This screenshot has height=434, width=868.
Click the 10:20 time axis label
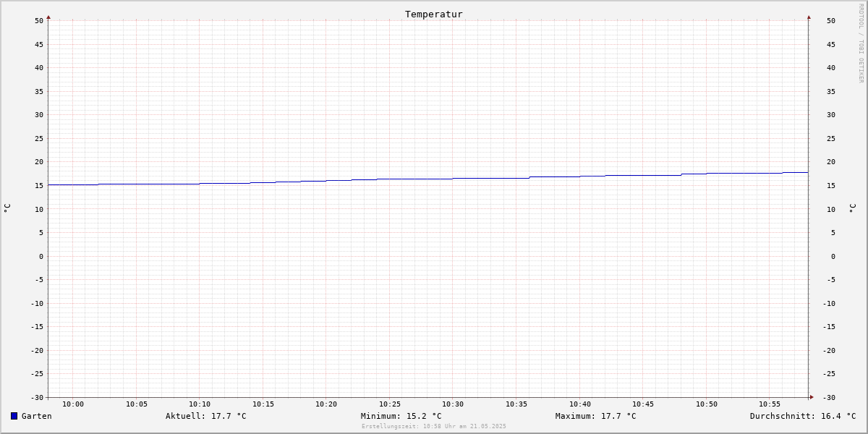coord(326,404)
